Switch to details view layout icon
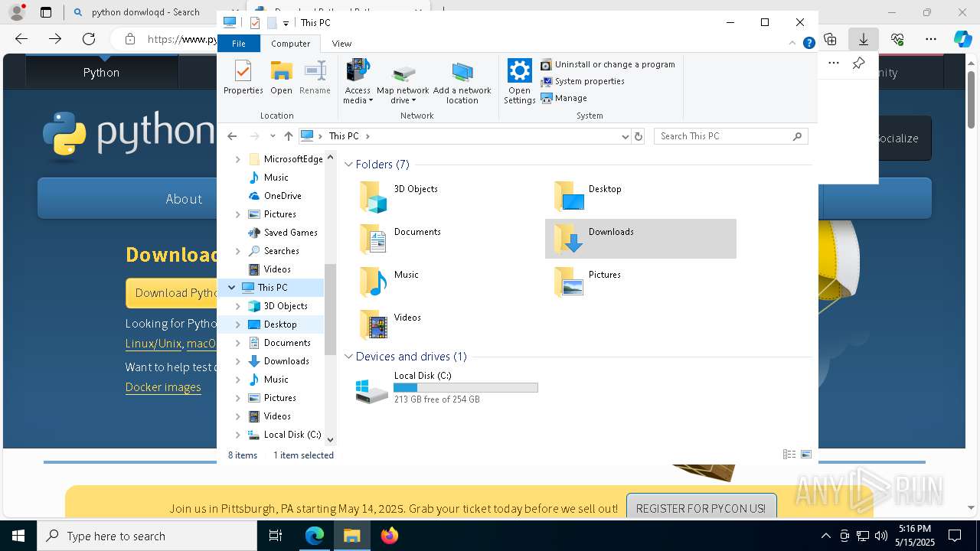 (x=789, y=455)
